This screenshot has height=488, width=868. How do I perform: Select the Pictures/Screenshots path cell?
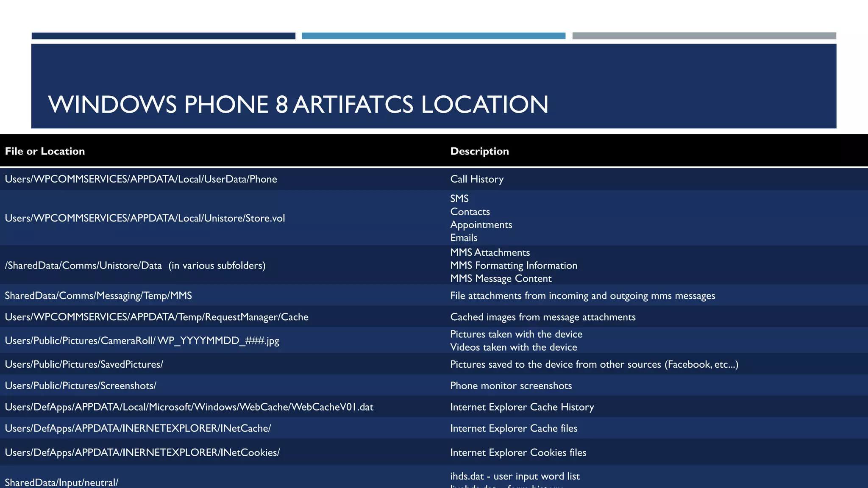pos(81,385)
